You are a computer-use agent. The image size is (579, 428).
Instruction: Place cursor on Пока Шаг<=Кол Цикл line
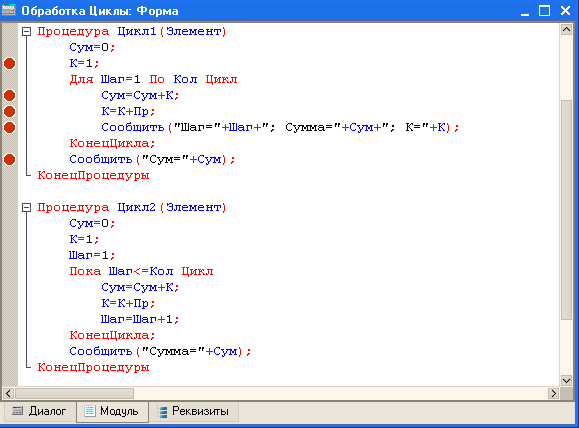(x=141, y=271)
